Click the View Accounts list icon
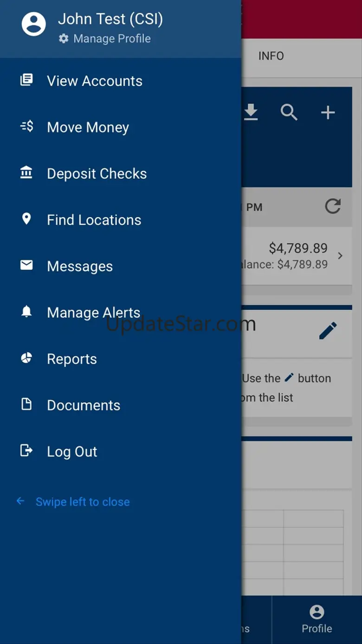Screen dimensions: 362x644 [26, 80]
